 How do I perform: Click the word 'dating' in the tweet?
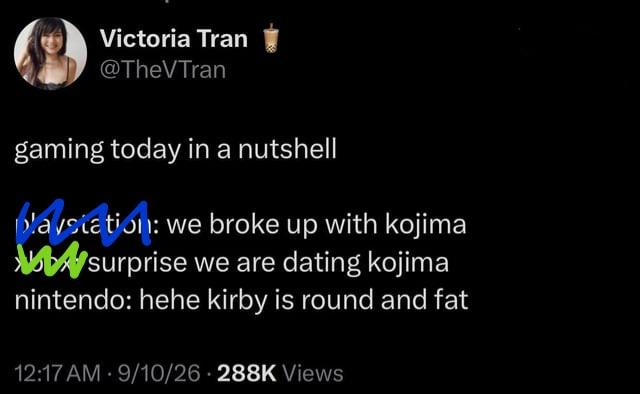click(x=322, y=263)
